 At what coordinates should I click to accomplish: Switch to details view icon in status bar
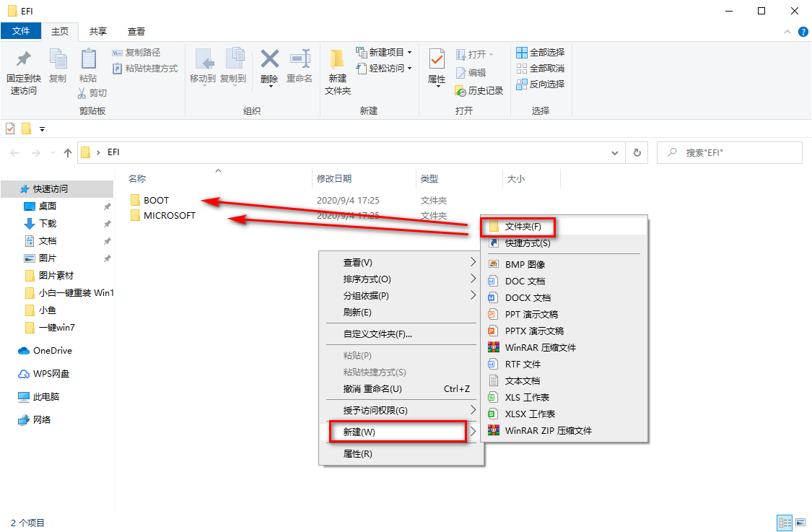pyautogui.click(x=785, y=523)
